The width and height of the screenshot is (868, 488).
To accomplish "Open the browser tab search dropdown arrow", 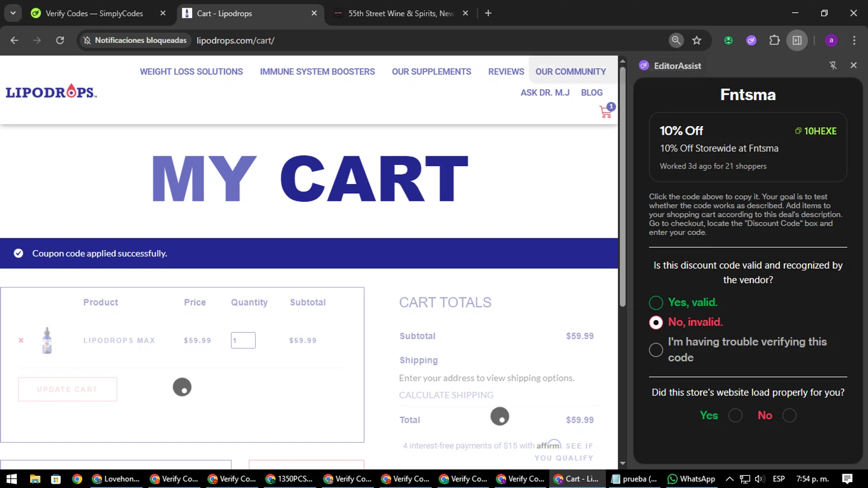I will click(13, 13).
